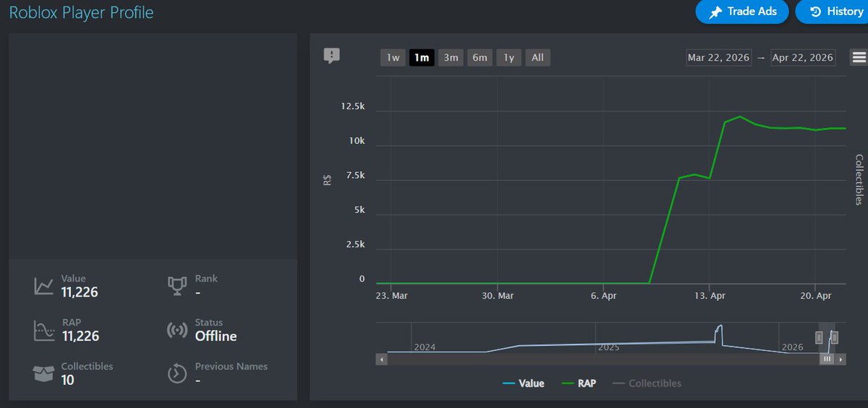Viewport: 868px width, 408px height.
Task: Click the navigator left scroll arrow
Action: pyautogui.click(x=380, y=359)
